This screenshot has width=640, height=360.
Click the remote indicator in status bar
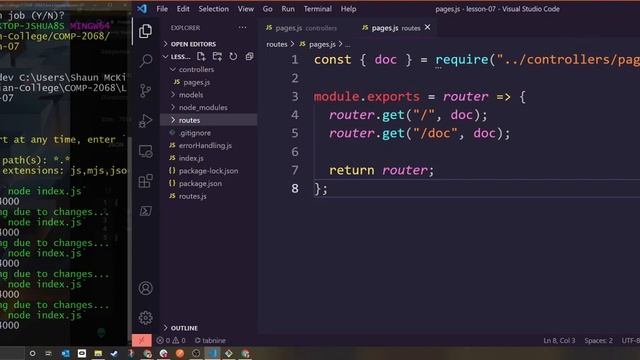pos(142,340)
